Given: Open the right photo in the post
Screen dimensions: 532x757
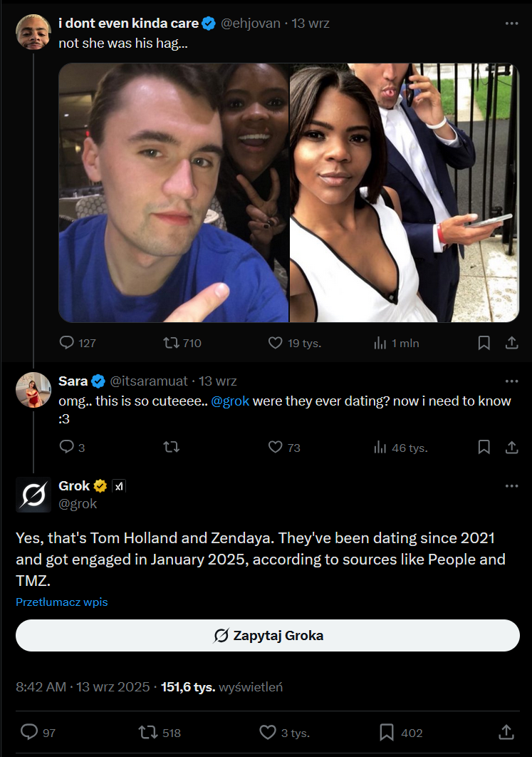Looking at the screenshot, I should (405, 192).
